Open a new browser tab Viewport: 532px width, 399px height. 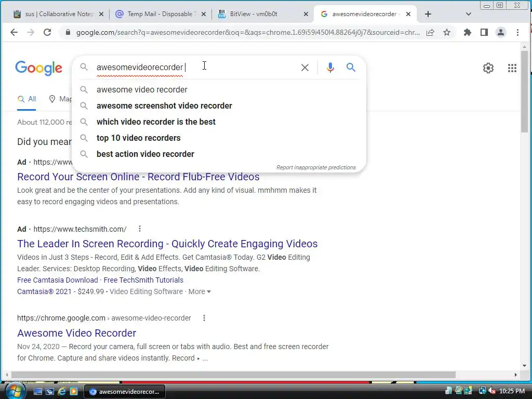pyautogui.click(x=428, y=14)
